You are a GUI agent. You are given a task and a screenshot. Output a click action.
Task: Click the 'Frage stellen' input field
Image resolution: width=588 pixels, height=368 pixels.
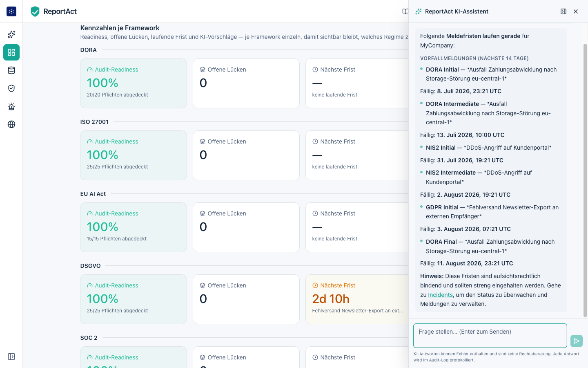click(x=490, y=336)
